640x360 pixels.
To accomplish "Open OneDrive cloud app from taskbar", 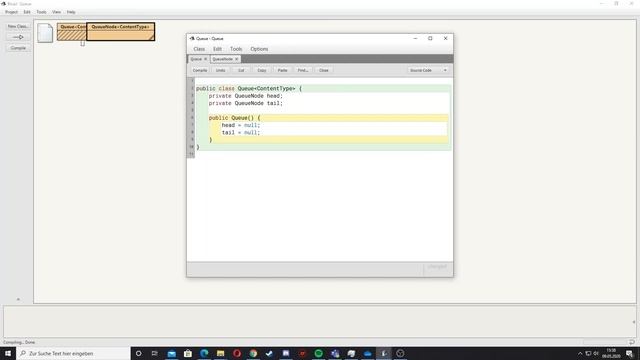I will click(x=367, y=353).
